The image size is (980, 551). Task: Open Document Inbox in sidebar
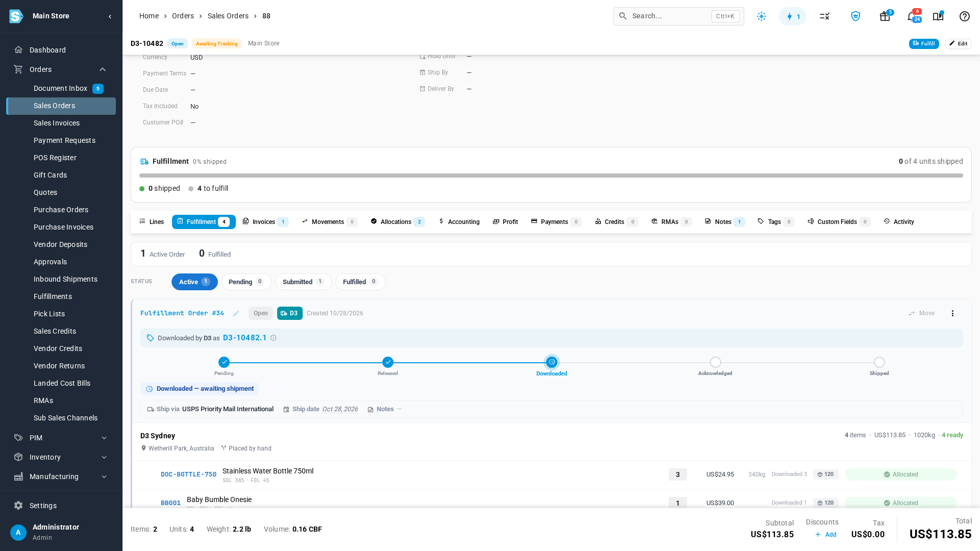[x=61, y=89]
